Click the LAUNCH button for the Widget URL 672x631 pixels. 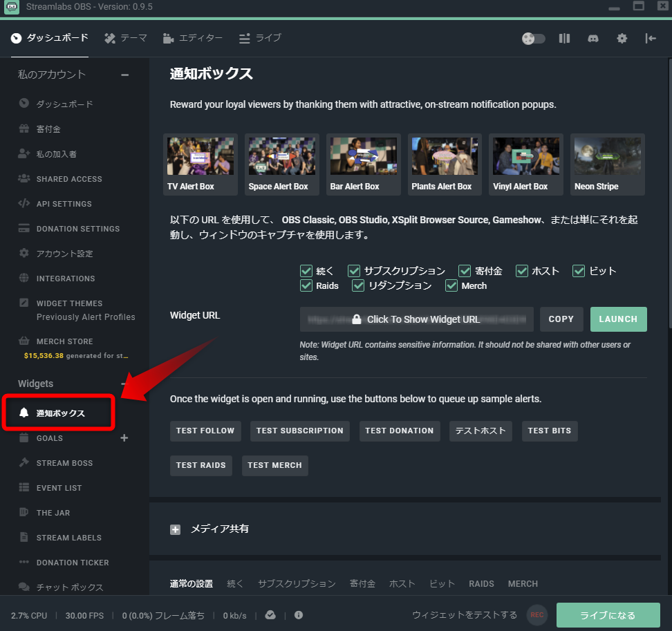(618, 319)
